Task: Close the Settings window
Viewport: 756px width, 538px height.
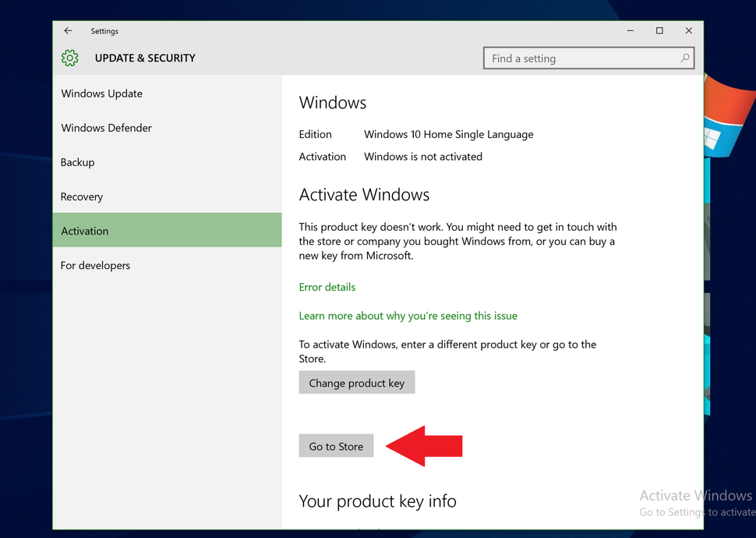Action: [x=689, y=30]
